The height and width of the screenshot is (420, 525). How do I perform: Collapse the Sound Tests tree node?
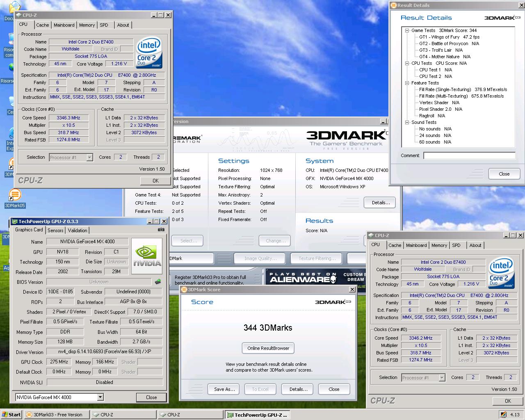407,122
